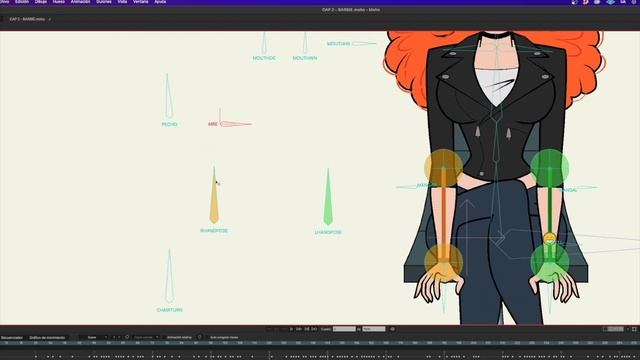This screenshot has height=360, width=640.
Task: Click the blue menu bar status icon
Action: pos(610,2)
